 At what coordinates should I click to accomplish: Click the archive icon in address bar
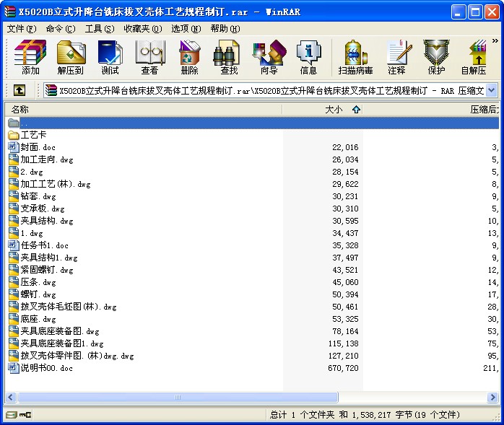click(51, 91)
